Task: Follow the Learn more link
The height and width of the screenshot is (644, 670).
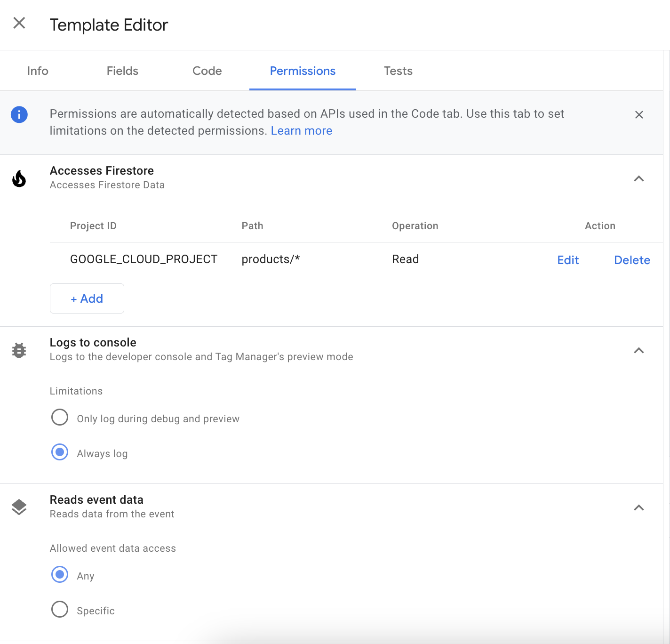Action: coord(302,131)
